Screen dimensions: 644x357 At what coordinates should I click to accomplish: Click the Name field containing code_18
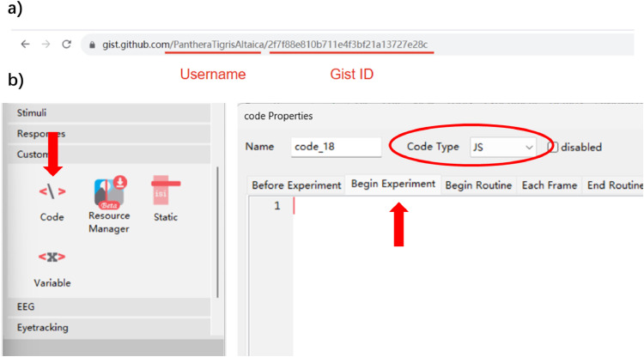[x=336, y=147]
